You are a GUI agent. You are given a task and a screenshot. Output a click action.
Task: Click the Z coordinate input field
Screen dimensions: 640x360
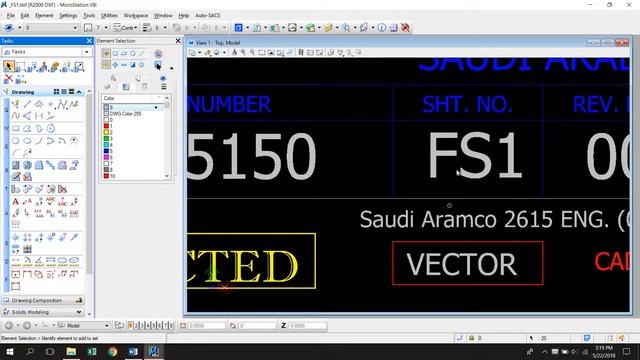pos(308,326)
